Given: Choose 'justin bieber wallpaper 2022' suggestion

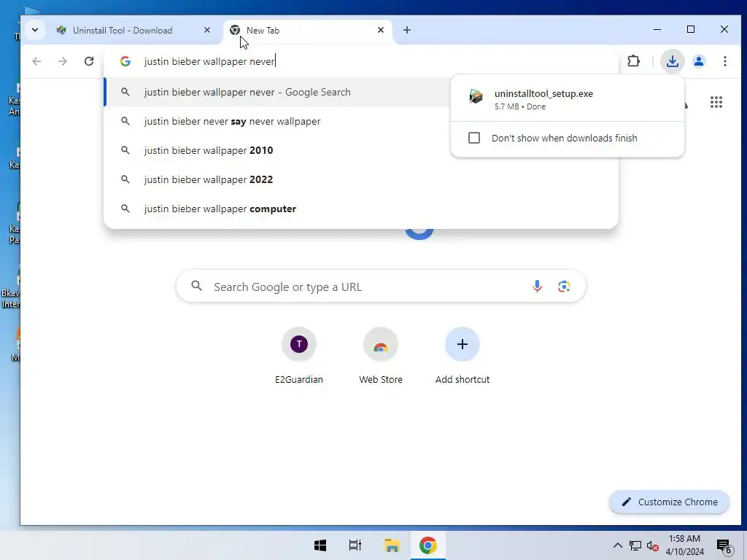Looking at the screenshot, I should point(360,179).
